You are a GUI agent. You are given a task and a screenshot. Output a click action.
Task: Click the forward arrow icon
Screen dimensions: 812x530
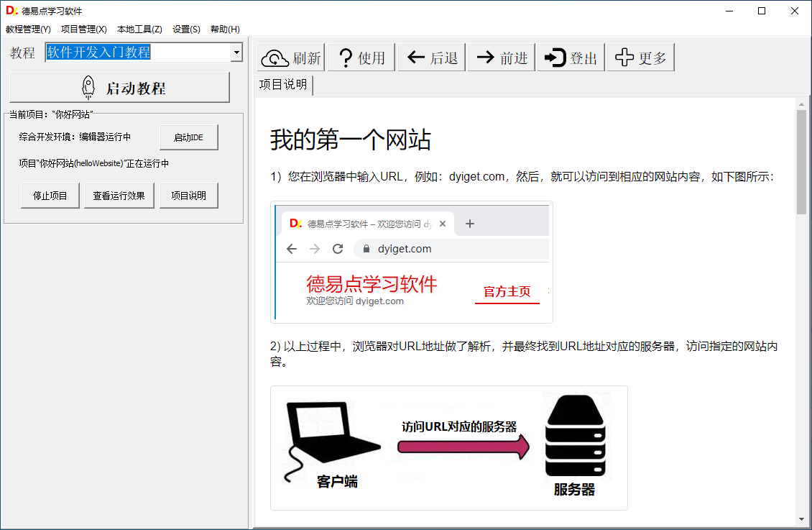click(485, 57)
